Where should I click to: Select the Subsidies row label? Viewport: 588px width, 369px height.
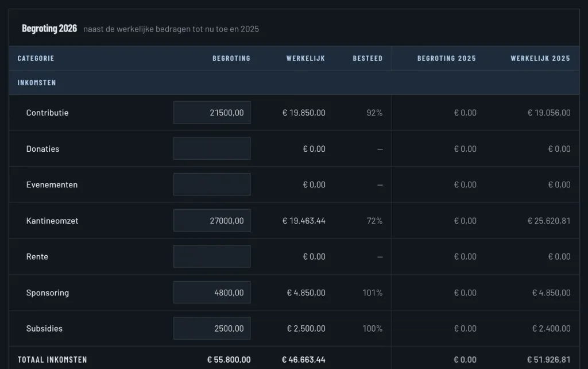pos(44,328)
